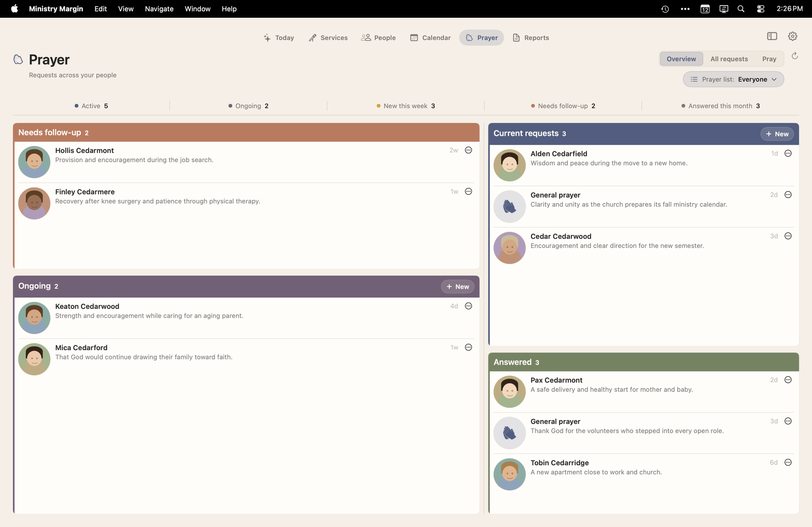
Task: Click the praying hands avatar for volunteers prayer
Action: coord(509,433)
